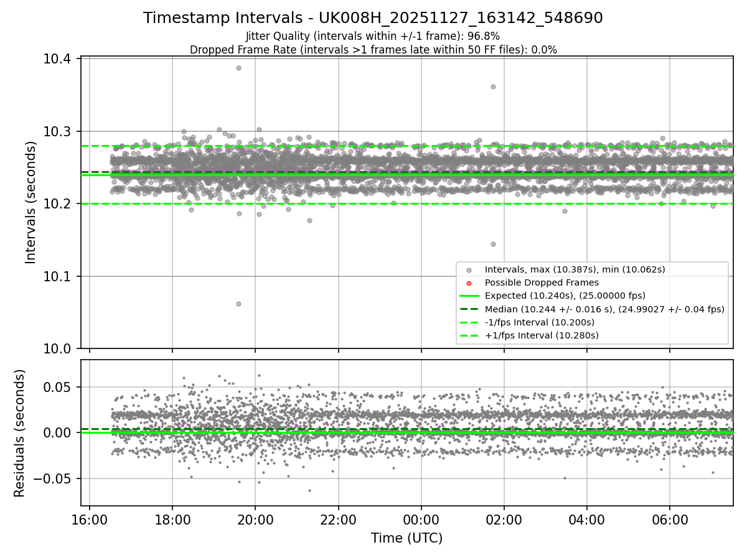Click the 'Intervals (seconds)' y-axis label
Screen dimensions: 747x560
point(31,202)
